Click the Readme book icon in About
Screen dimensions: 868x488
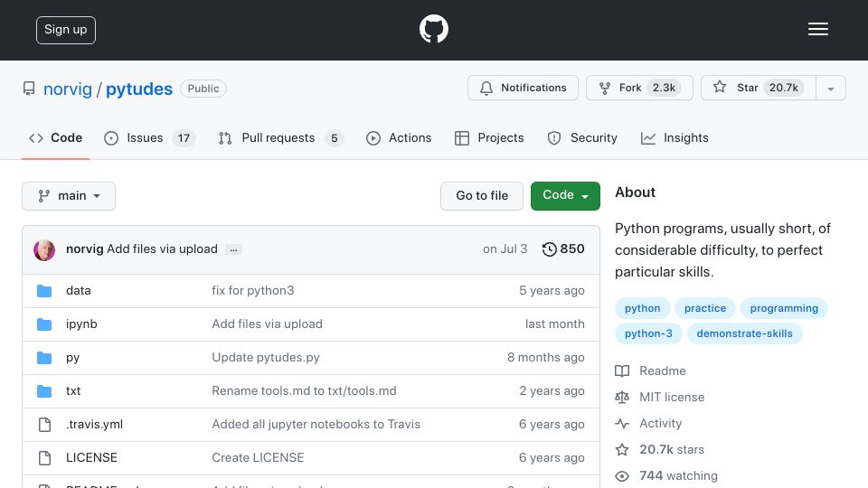click(622, 371)
